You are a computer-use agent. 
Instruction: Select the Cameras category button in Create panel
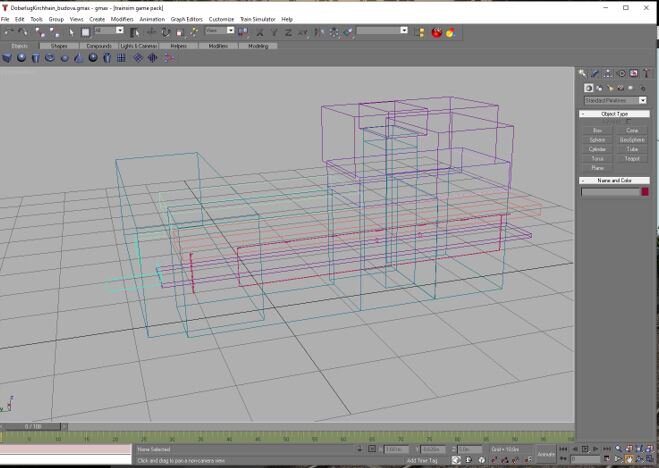click(x=620, y=88)
